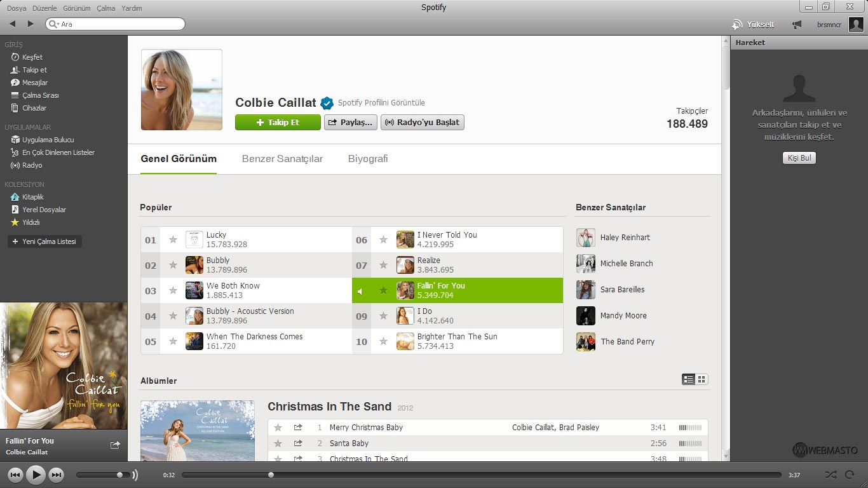The width and height of the screenshot is (868, 488).
Task: Share the now playing track Fallin' For You
Action: click(x=115, y=445)
